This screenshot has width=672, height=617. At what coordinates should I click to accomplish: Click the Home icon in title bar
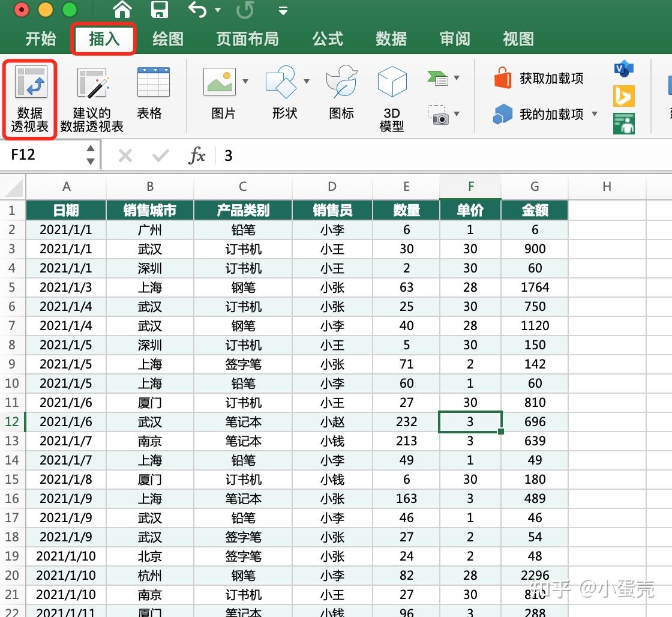pyautogui.click(x=122, y=10)
